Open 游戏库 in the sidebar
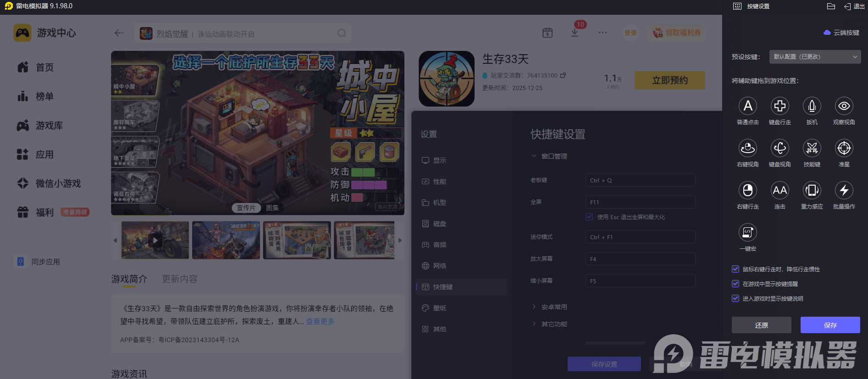Viewport: 868px width, 379px height. (x=40, y=126)
